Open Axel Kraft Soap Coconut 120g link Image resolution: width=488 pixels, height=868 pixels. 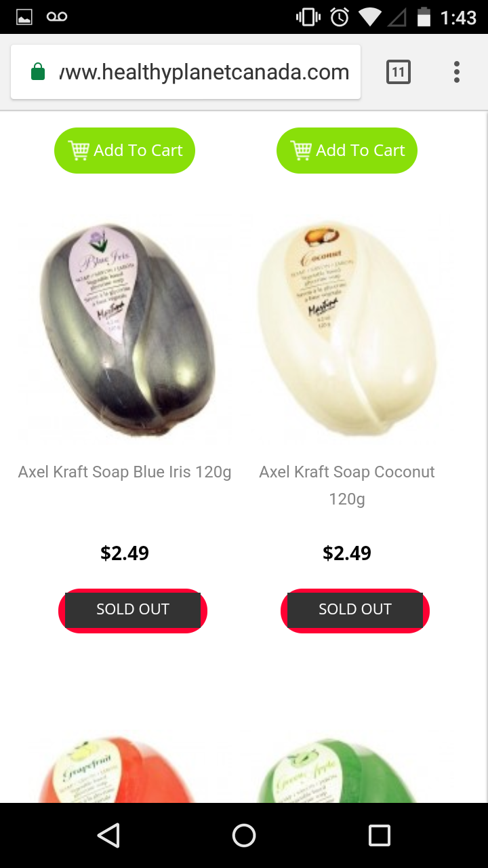(x=347, y=486)
